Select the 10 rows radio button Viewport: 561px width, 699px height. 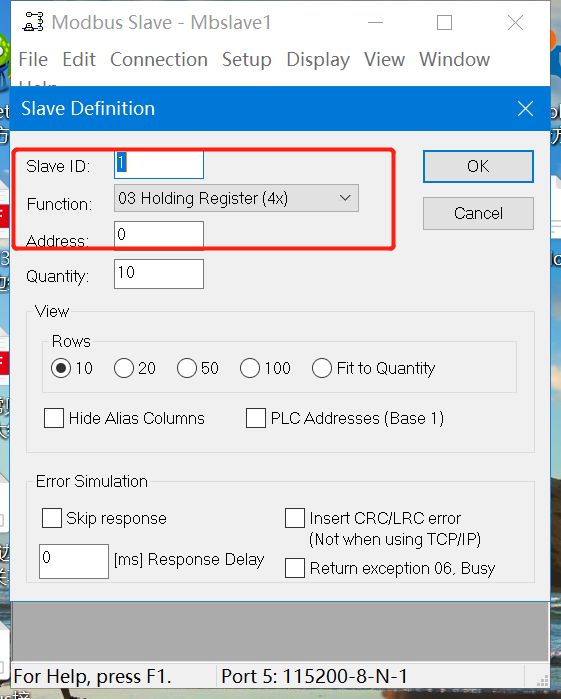click(x=61, y=368)
